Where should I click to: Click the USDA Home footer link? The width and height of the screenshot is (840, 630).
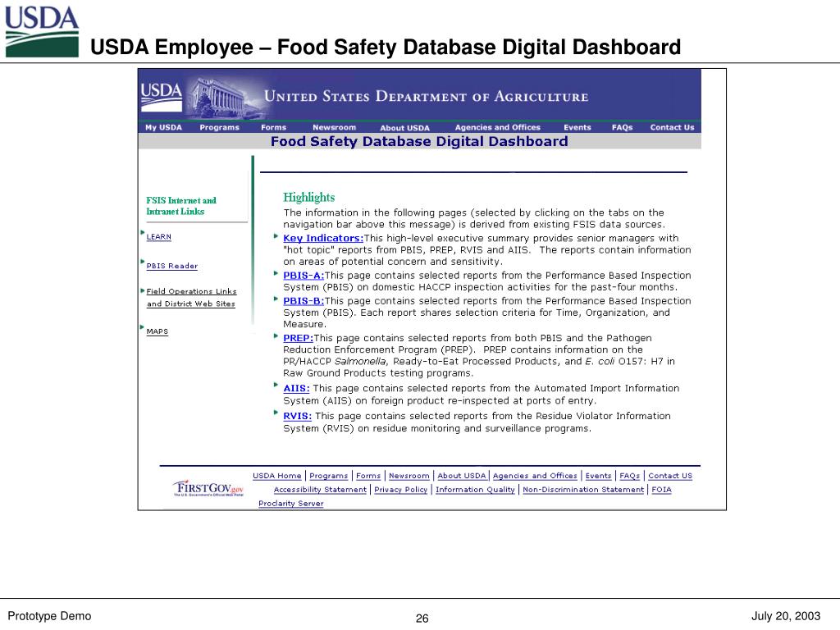(x=277, y=476)
